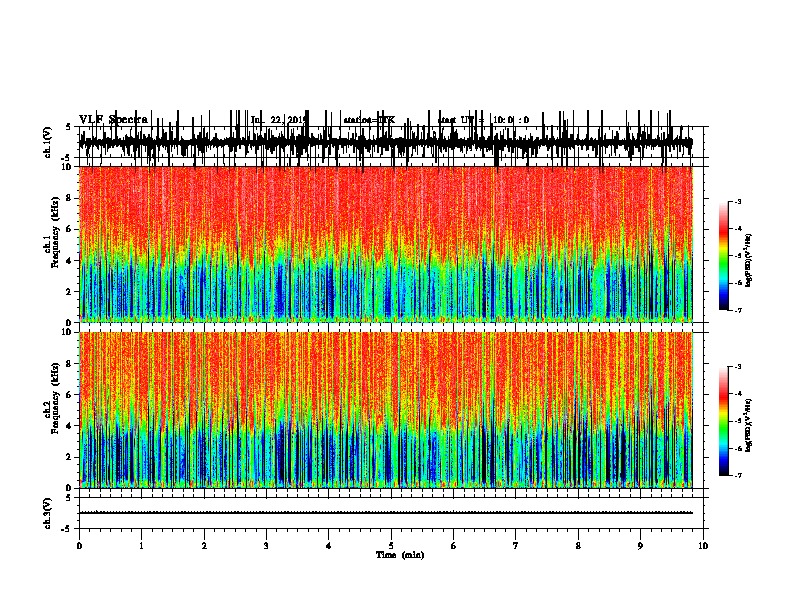Click the '1' minute tick label
This screenshot has height=612, width=792.
(x=141, y=546)
